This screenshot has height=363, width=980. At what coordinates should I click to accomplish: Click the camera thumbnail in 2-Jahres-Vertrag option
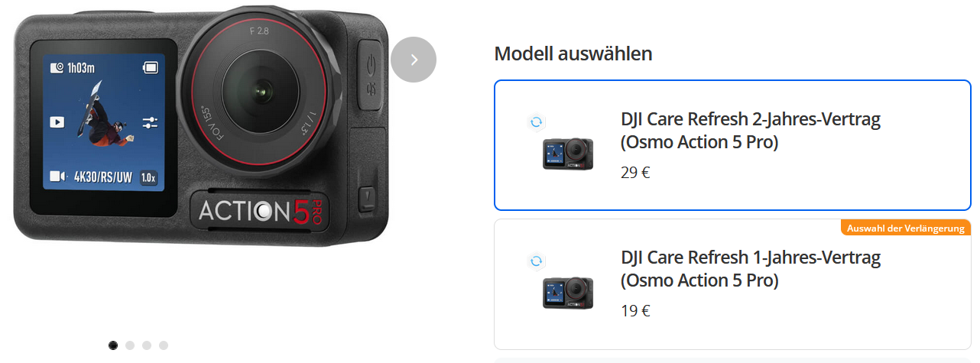[568, 154]
